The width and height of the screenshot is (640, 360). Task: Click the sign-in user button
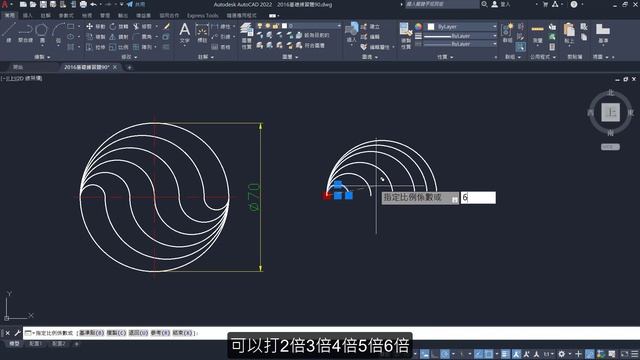tap(500, 4)
